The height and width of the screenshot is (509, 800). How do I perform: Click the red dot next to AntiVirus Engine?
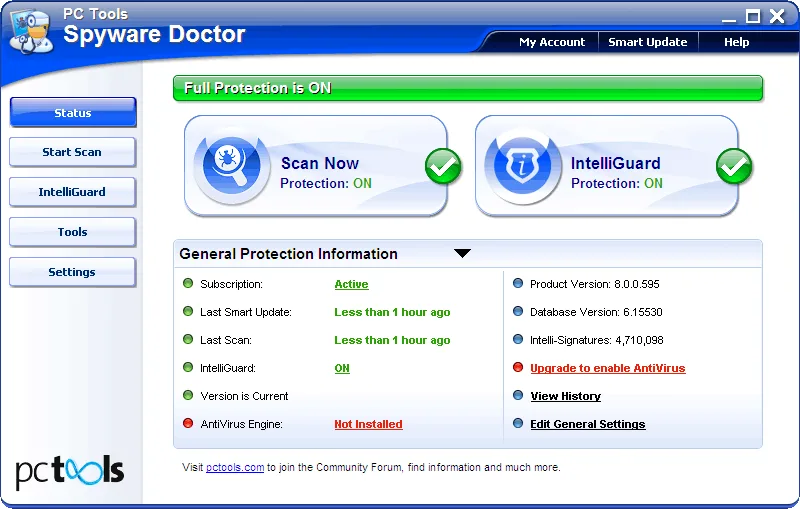point(188,423)
